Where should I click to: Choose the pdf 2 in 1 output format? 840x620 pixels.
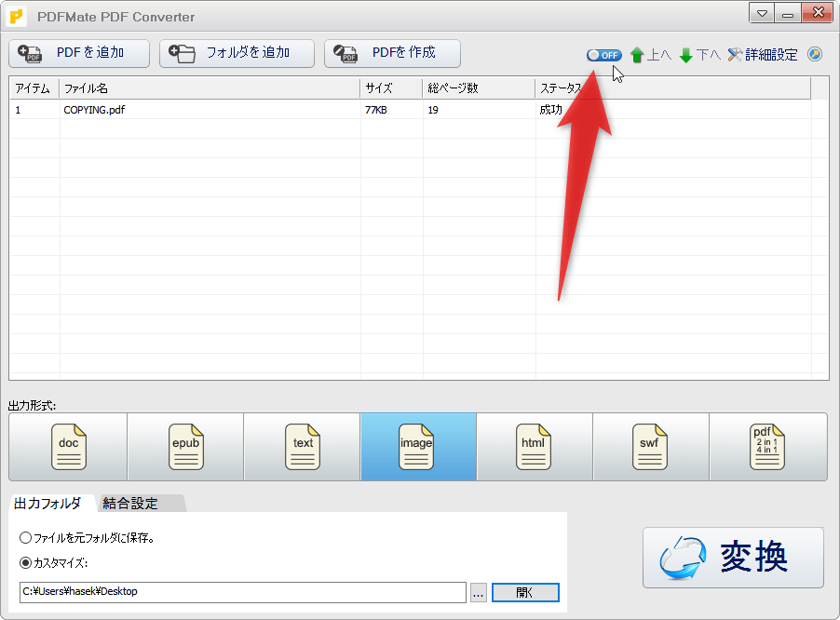pos(768,447)
